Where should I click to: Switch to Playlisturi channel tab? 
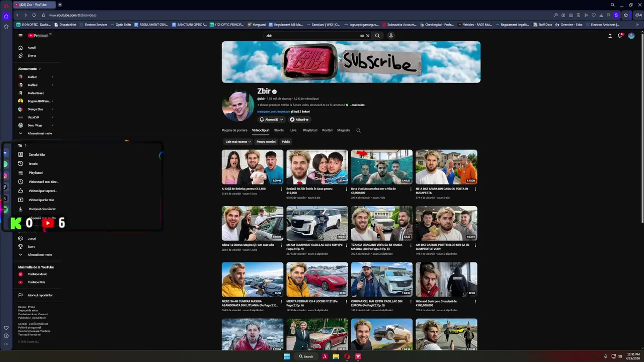coord(310,130)
